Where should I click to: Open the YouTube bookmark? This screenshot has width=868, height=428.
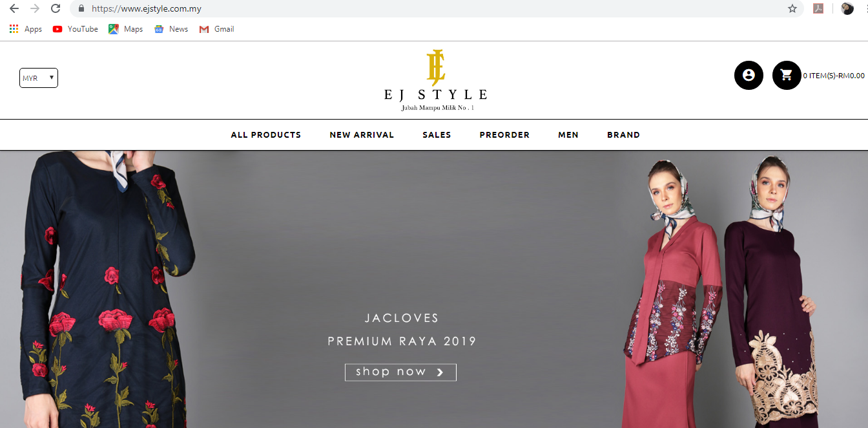pos(76,29)
